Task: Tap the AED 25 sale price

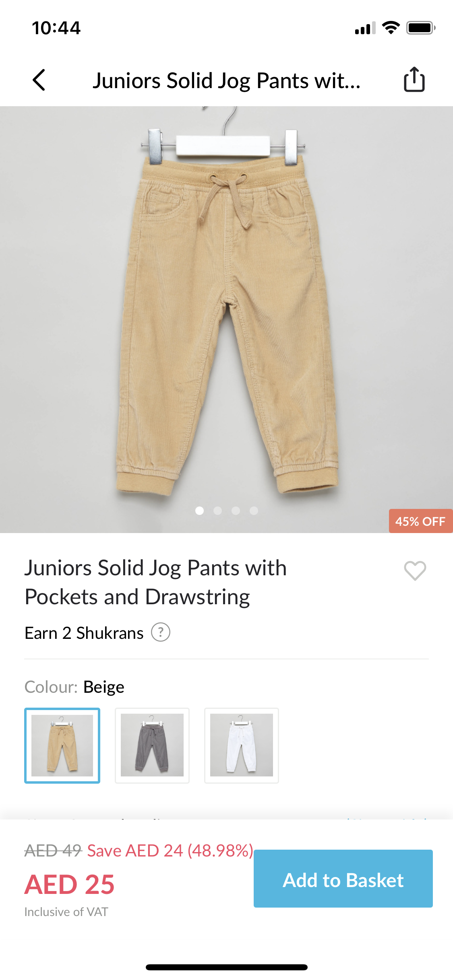Action: click(70, 884)
